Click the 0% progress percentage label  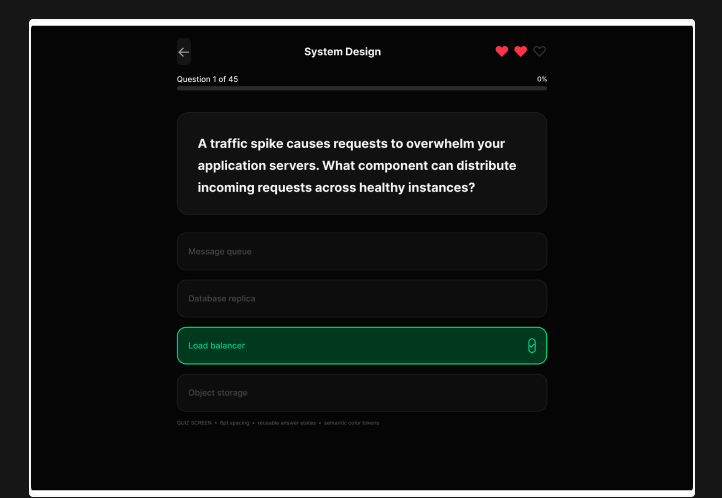click(542, 79)
